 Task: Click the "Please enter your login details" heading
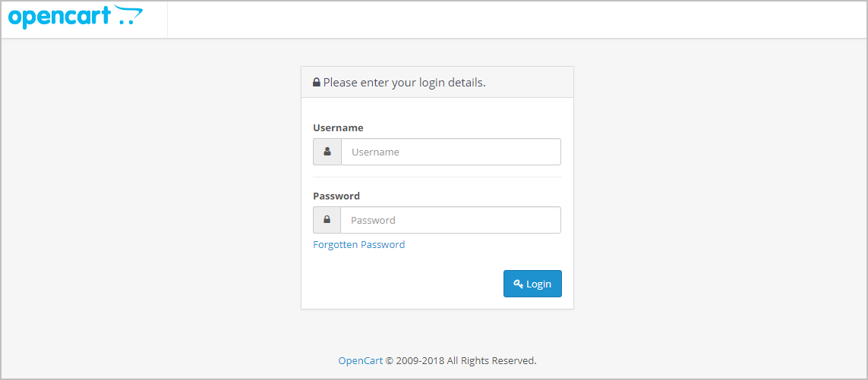[404, 83]
